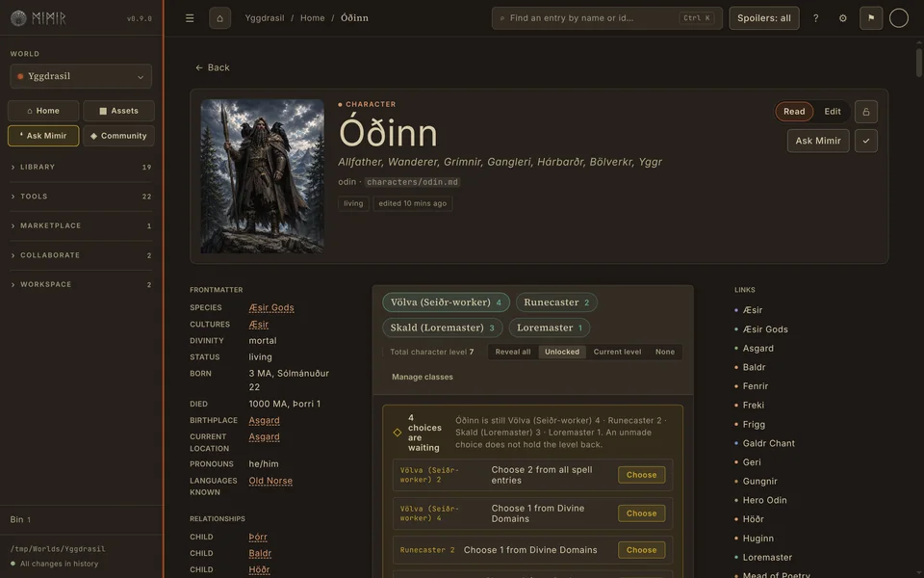The height and width of the screenshot is (578, 924).
Task: Click Home in the breadcrumb
Action: tap(312, 18)
